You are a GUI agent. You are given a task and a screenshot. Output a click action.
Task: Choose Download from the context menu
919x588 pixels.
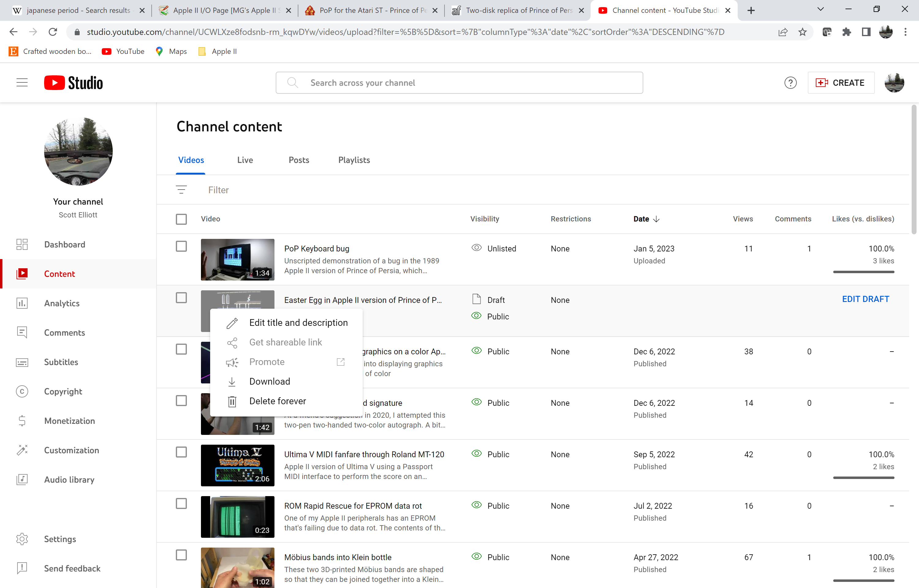[286, 382]
